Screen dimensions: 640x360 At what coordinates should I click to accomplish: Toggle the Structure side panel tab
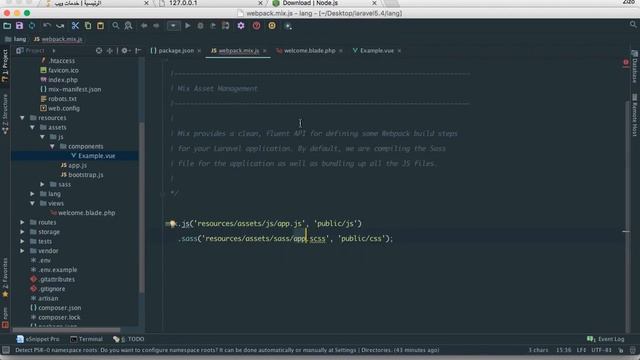5,114
